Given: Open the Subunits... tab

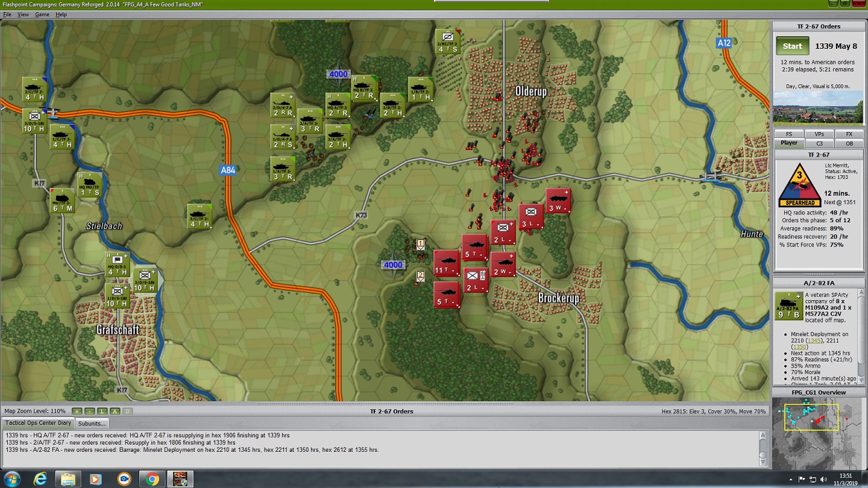Looking at the screenshot, I should pyautogui.click(x=93, y=423).
